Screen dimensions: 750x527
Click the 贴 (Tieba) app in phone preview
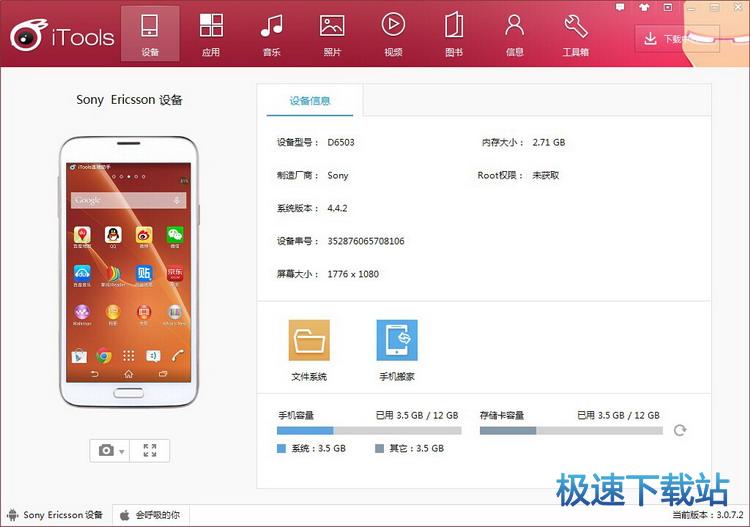coord(144,274)
